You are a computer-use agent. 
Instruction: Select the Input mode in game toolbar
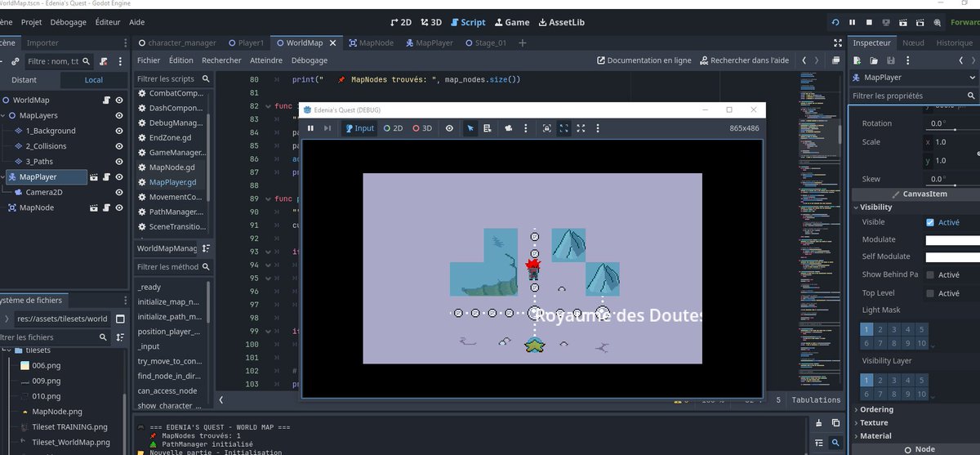point(359,128)
